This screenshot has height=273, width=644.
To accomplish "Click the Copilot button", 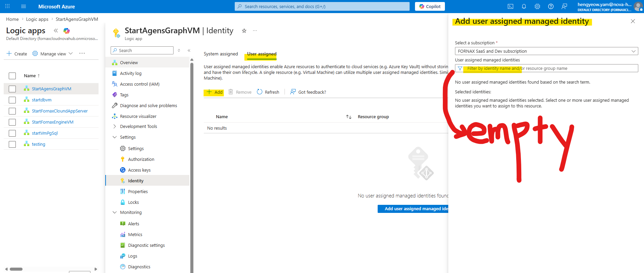I will click(430, 6).
